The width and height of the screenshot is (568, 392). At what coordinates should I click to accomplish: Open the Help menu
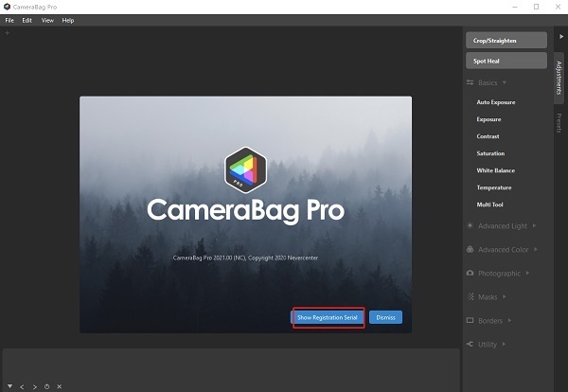(x=68, y=20)
